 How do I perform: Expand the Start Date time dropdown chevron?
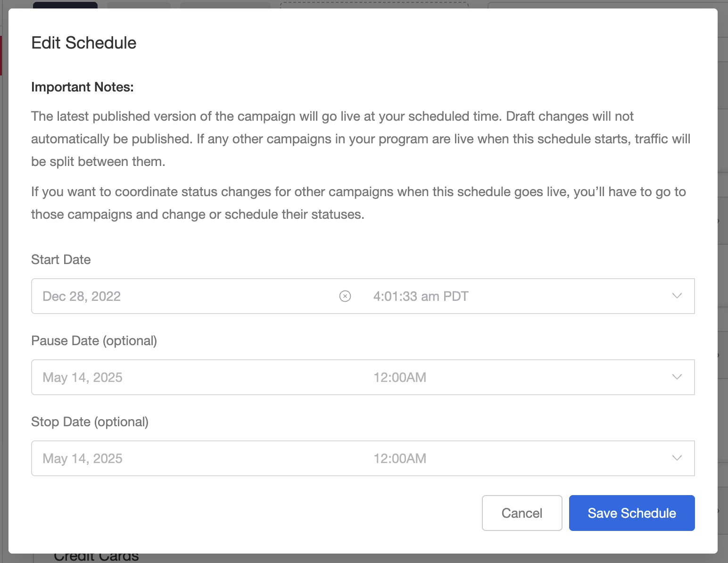(677, 296)
